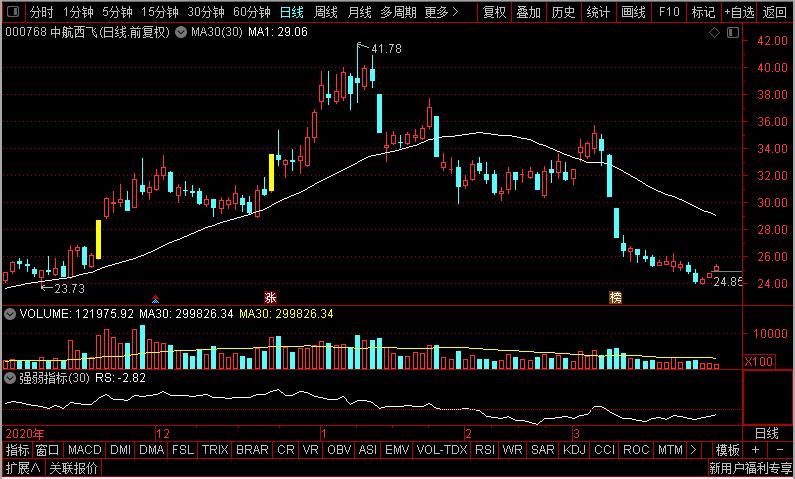Select the ROC indicator
This screenshot has height=479, width=795.
[x=636, y=450]
